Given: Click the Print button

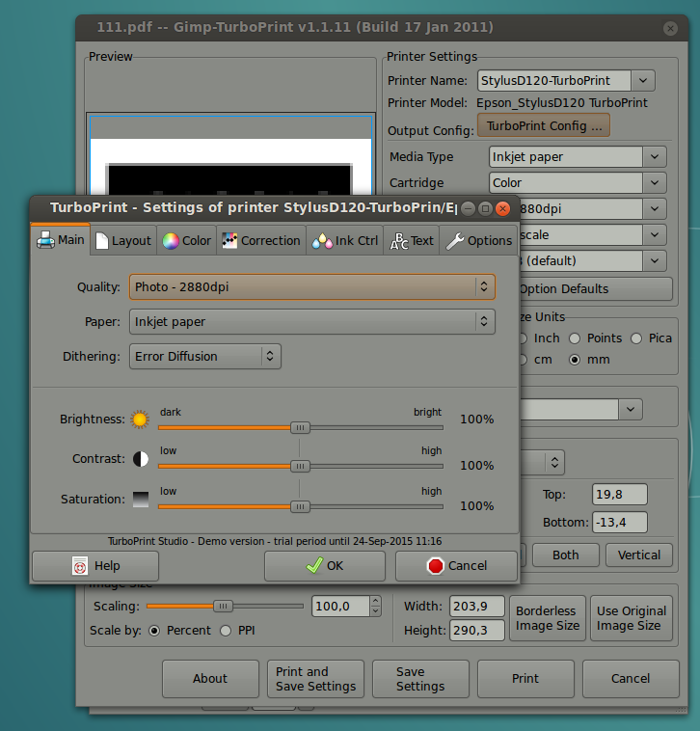Looking at the screenshot, I should tap(525, 679).
